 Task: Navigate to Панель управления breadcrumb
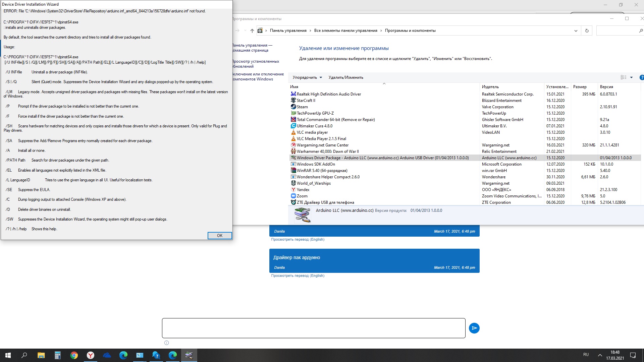point(288,31)
